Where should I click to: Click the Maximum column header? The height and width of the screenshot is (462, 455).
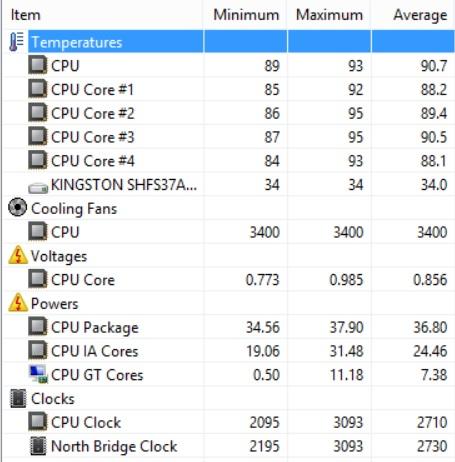coord(329,15)
